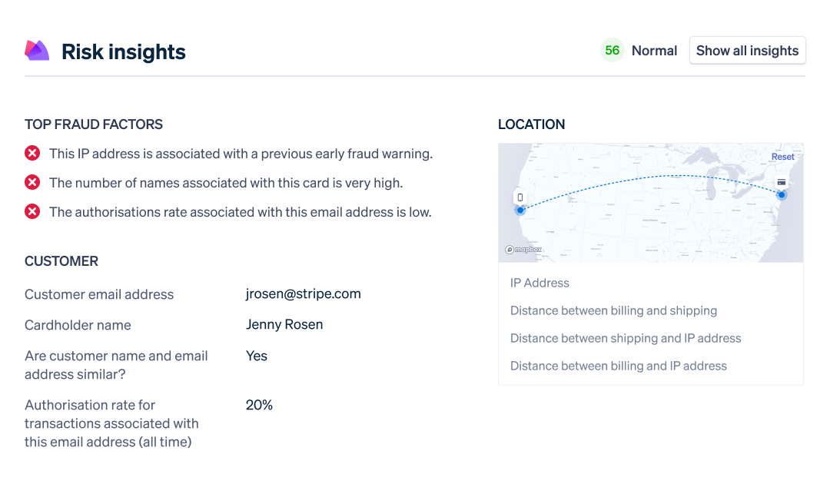Select Distance between shipping and IP address

626,338
